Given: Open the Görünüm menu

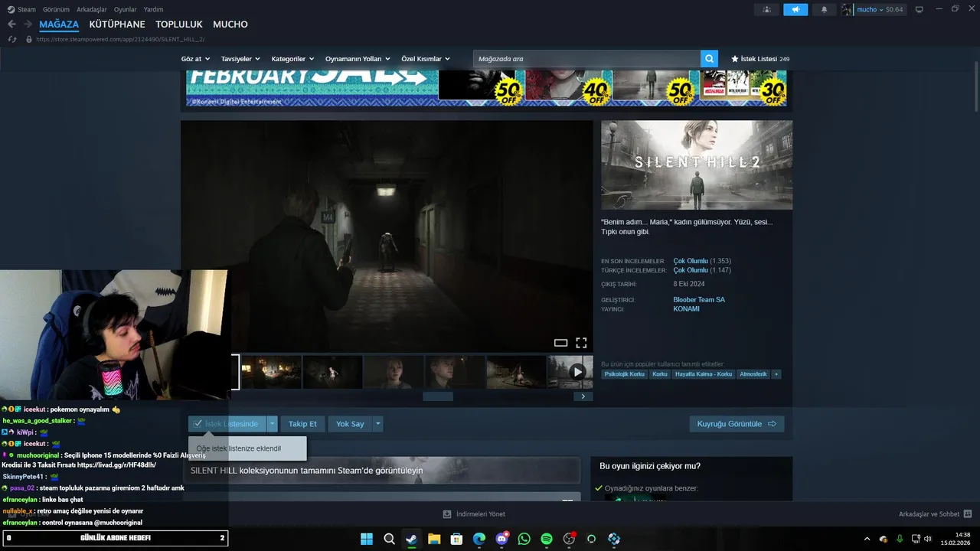Looking at the screenshot, I should (56, 9).
